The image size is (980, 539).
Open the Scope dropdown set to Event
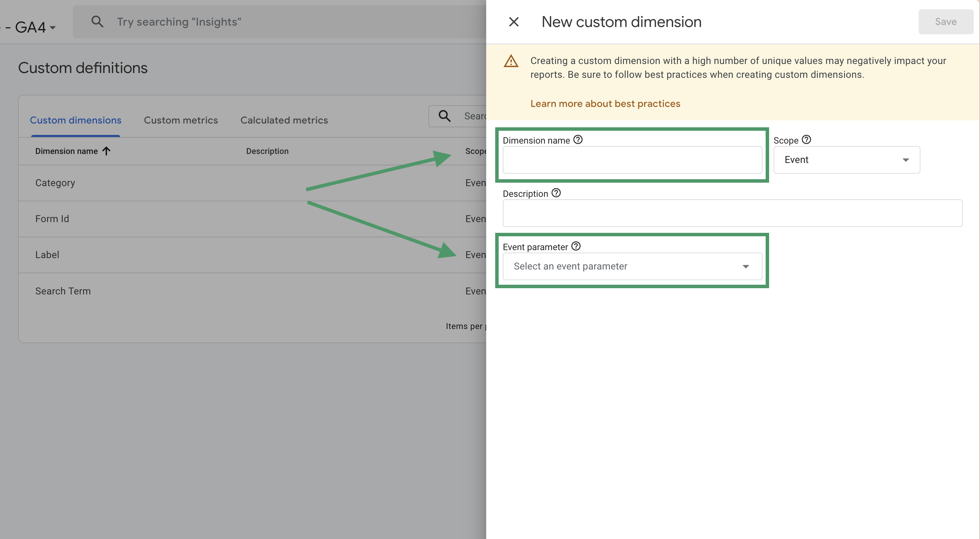pos(846,159)
